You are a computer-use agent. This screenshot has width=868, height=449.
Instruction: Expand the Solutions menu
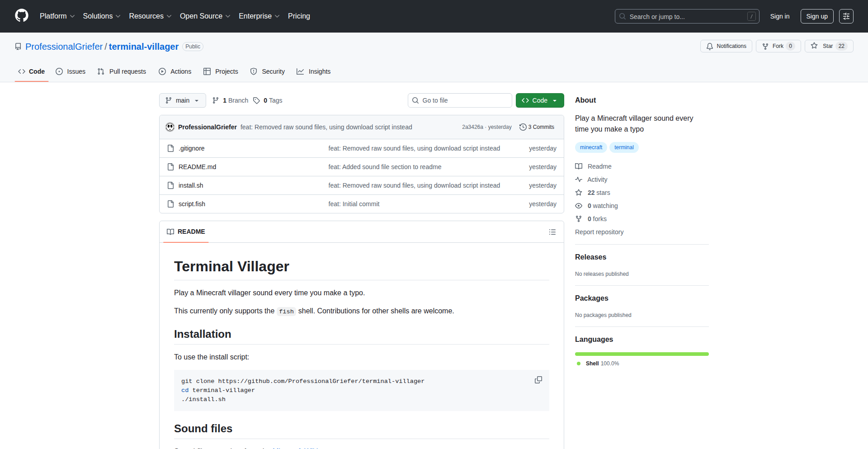point(102,16)
